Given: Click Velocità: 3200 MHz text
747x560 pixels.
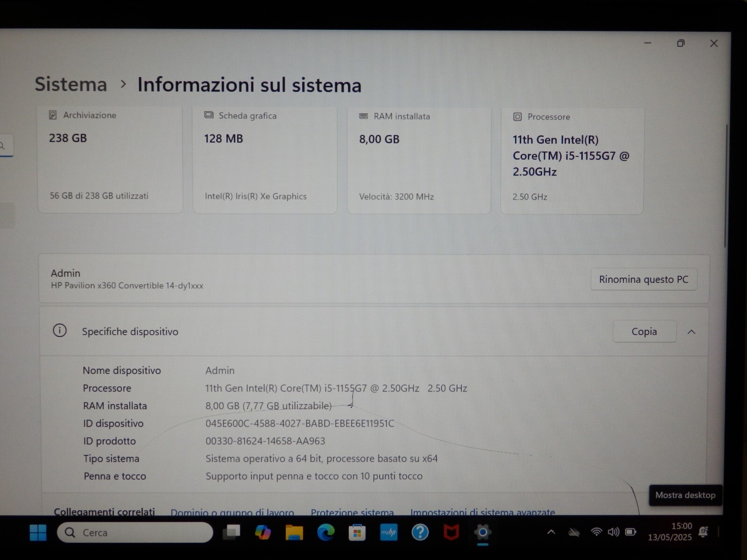Looking at the screenshot, I should (x=396, y=197).
